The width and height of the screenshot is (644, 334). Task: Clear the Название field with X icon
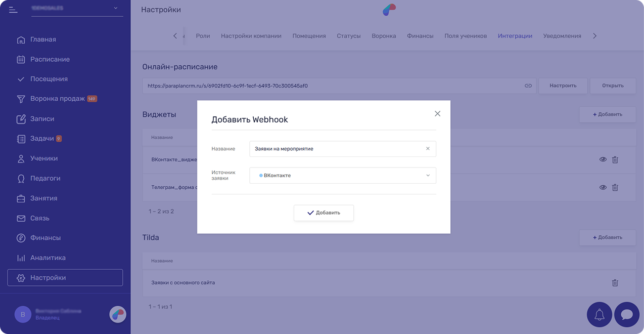428,149
